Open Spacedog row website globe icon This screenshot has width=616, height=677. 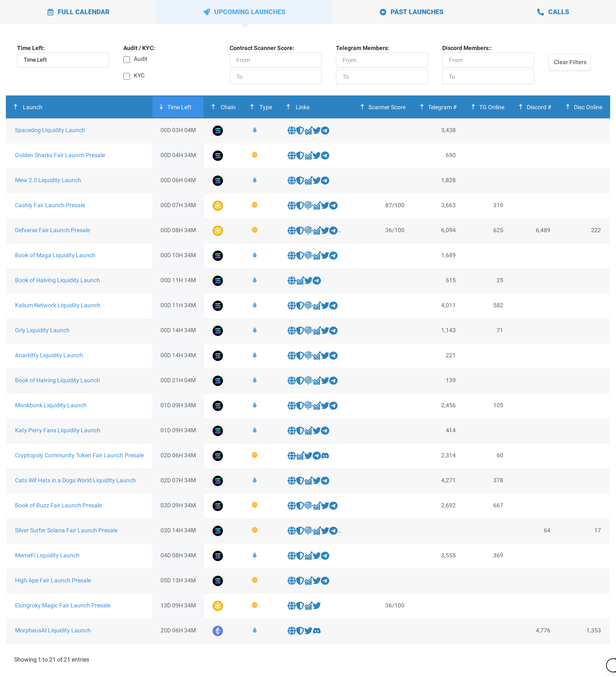[291, 130]
